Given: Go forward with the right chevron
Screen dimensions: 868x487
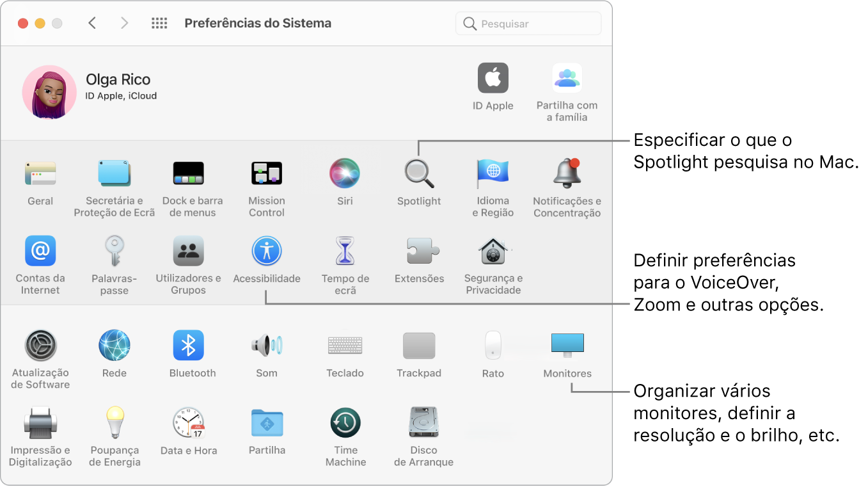Looking at the screenshot, I should click(124, 23).
